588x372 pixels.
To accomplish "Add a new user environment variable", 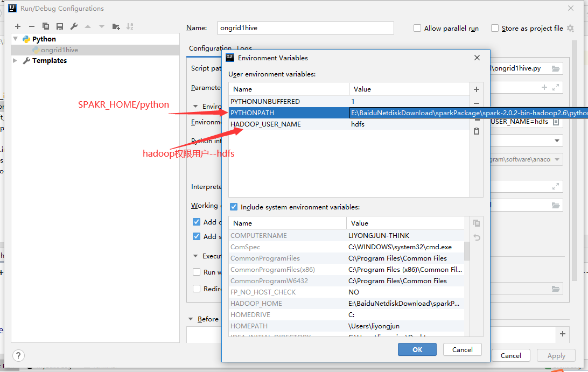I will coord(476,89).
